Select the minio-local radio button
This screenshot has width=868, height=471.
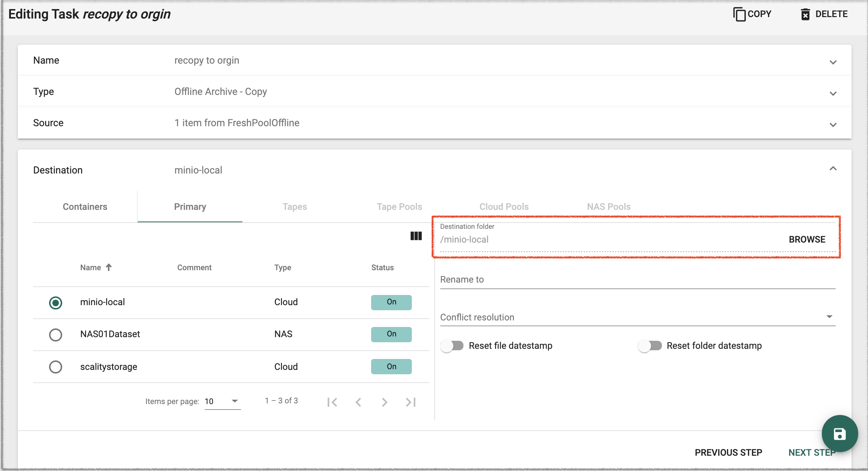[x=56, y=303]
